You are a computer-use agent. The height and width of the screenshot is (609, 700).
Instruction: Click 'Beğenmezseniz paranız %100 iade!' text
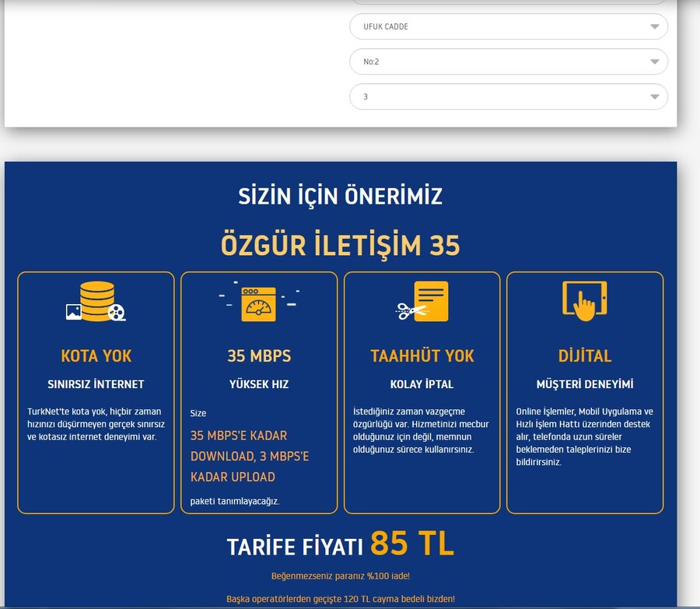[x=340, y=576]
